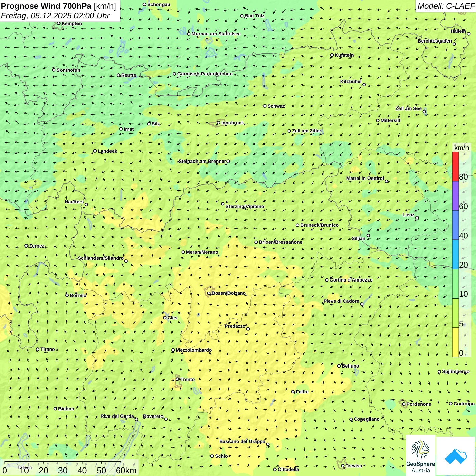The height and width of the screenshot is (476, 476).
Task: Click the Spilimbergo town label
Action: (456, 371)
